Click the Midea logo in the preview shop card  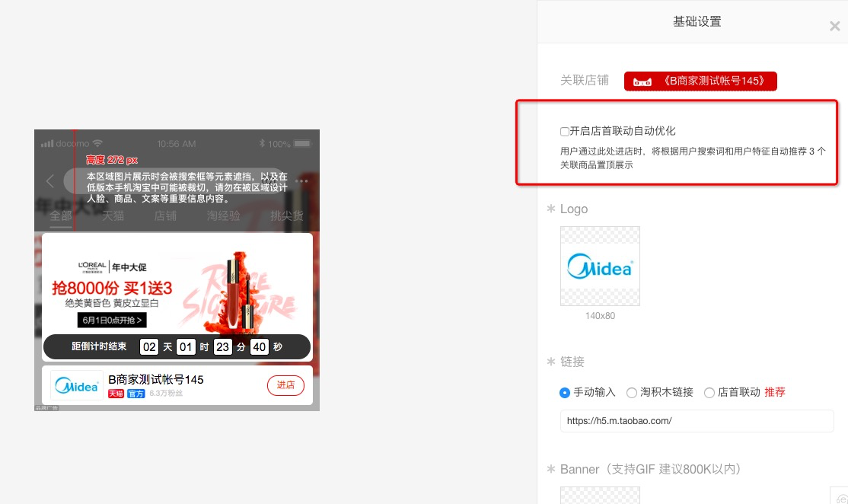77,385
